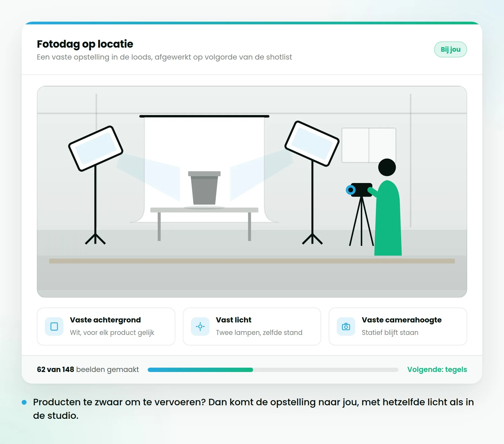Viewport: 504px width, 444px height.
Task: Click the camera icon in Vaste camerahoogte card
Action: [x=346, y=327]
